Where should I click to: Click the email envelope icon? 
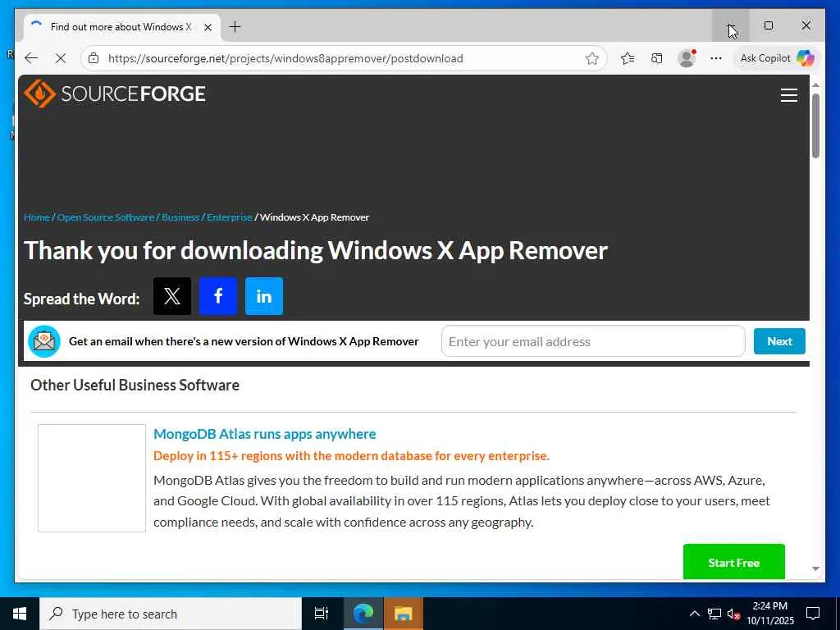coord(44,341)
